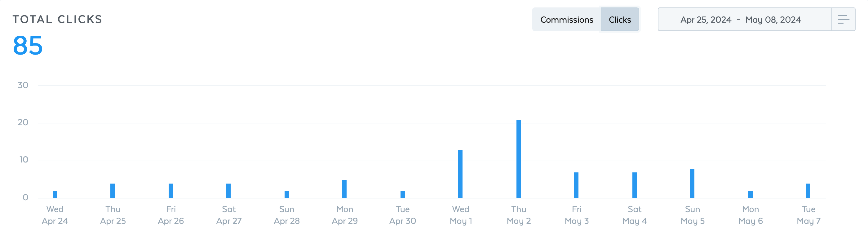Image resolution: width=868 pixels, height=249 pixels.
Task: Click the Sun Apr 28 bar
Action: (287, 194)
